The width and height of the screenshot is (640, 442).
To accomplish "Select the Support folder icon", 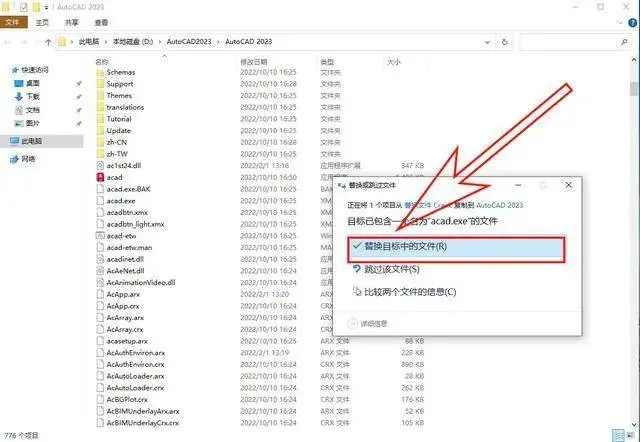I will point(100,84).
